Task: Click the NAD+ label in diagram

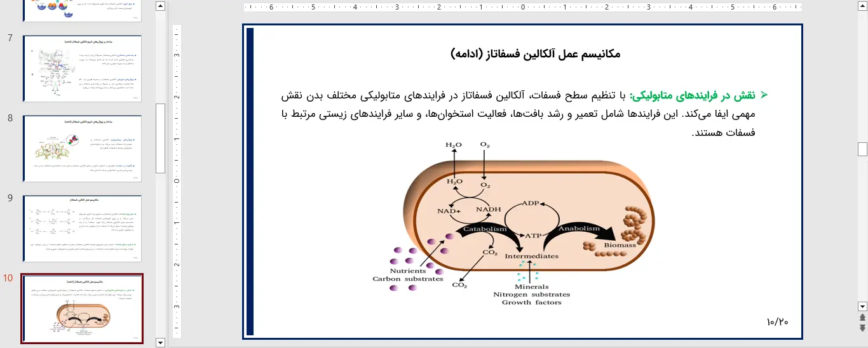Action: pos(449,211)
